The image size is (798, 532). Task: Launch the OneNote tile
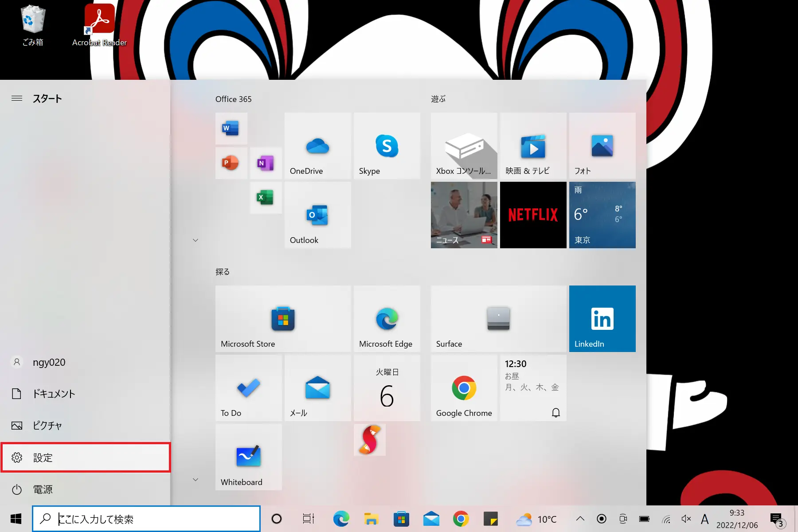(x=266, y=163)
